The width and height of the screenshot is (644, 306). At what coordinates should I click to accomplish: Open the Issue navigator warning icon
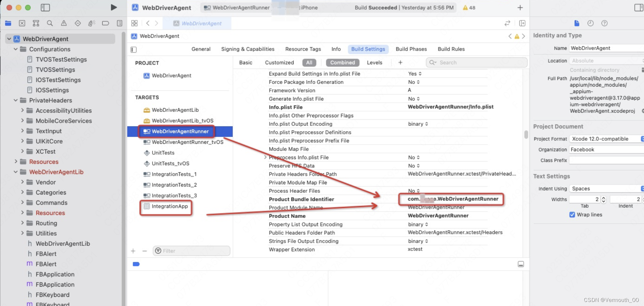pyautogui.click(x=64, y=23)
